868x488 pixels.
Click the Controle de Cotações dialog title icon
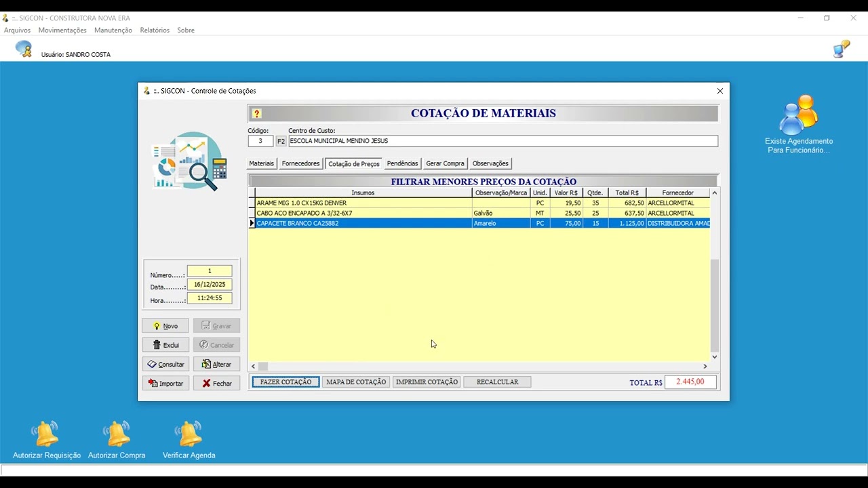pos(146,91)
